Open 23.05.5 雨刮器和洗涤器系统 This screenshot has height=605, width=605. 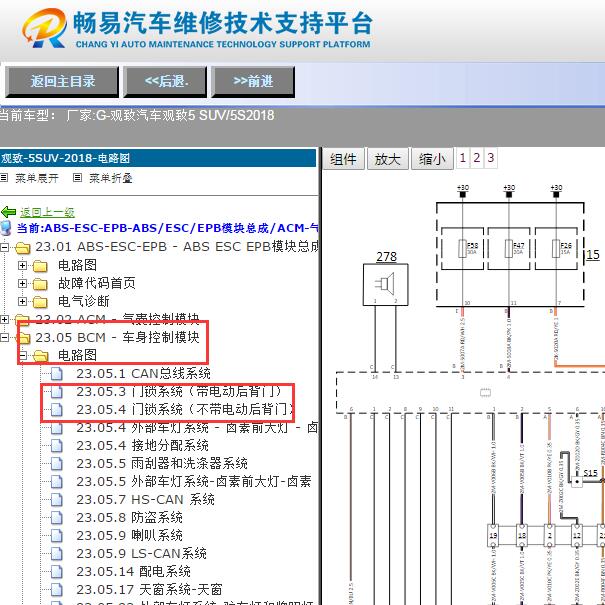pos(162,463)
